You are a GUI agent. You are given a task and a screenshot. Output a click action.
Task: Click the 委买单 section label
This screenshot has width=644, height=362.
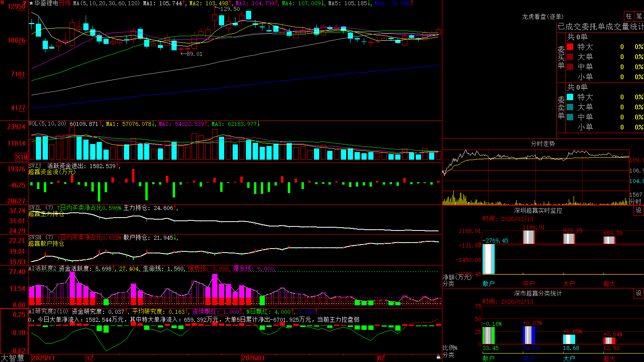click(561, 57)
